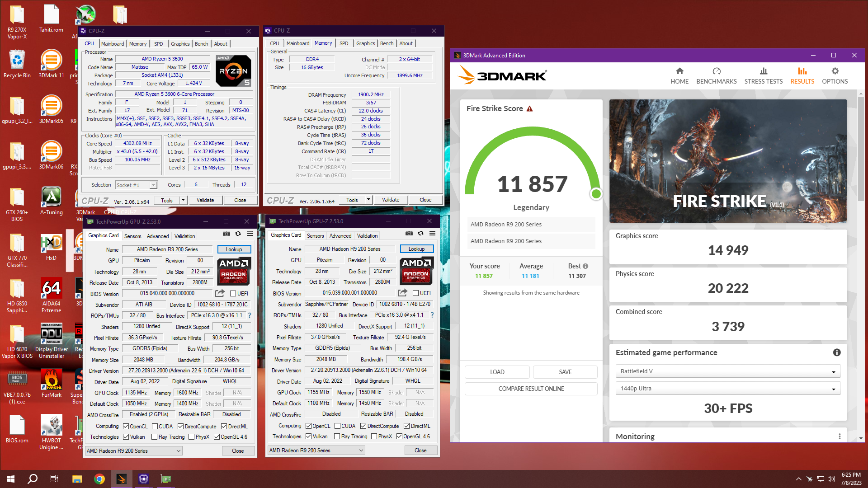The height and width of the screenshot is (488, 868).
Task: Open the 3DMark Home page
Action: click(679, 76)
